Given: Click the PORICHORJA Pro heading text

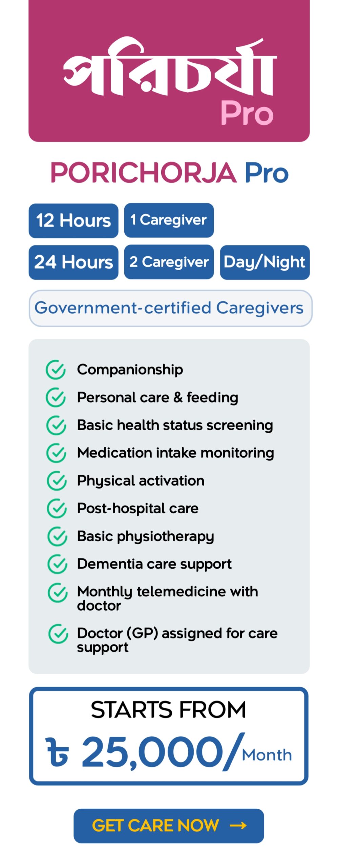Looking at the screenshot, I should pos(169,173).
